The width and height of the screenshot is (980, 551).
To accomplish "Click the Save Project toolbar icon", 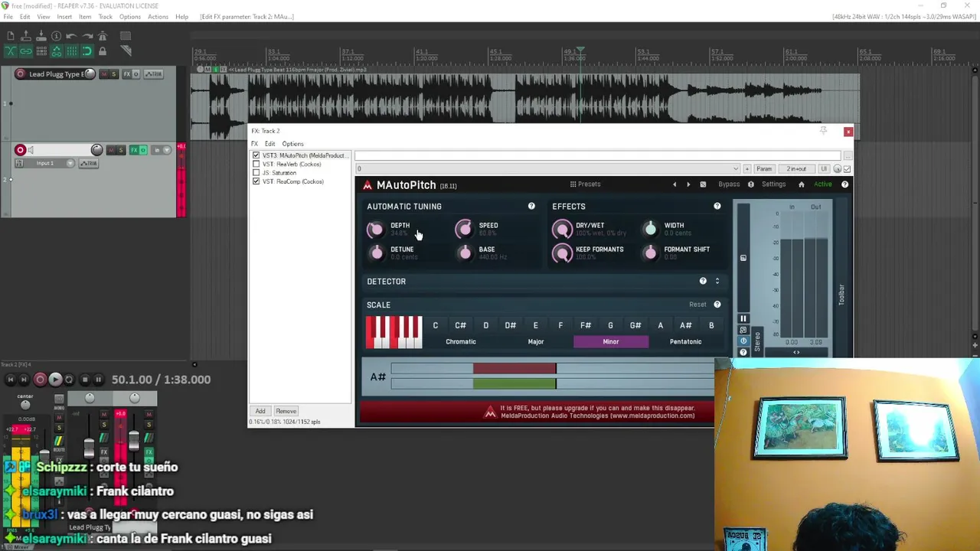I will click(x=41, y=36).
